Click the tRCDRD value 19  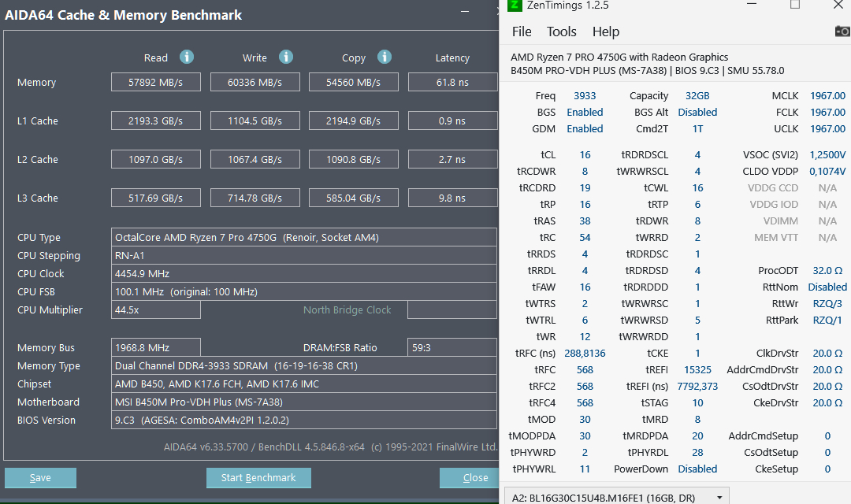click(585, 187)
